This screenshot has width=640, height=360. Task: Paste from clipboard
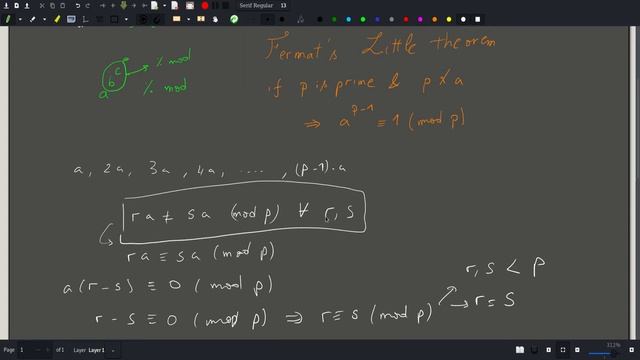(x=62, y=6)
